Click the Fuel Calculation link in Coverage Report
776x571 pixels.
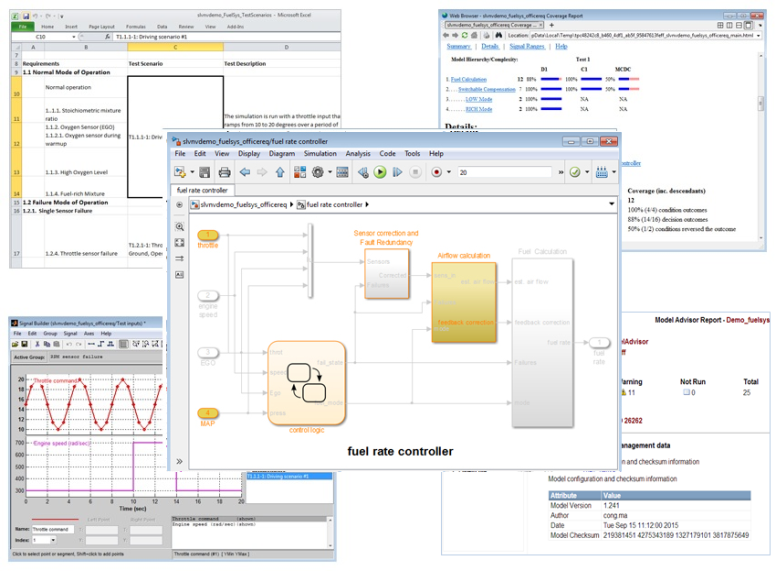pyautogui.click(x=469, y=79)
